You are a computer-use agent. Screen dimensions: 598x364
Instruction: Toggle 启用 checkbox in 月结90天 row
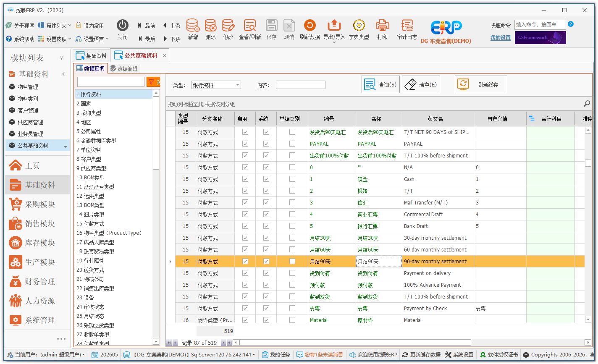tap(245, 261)
